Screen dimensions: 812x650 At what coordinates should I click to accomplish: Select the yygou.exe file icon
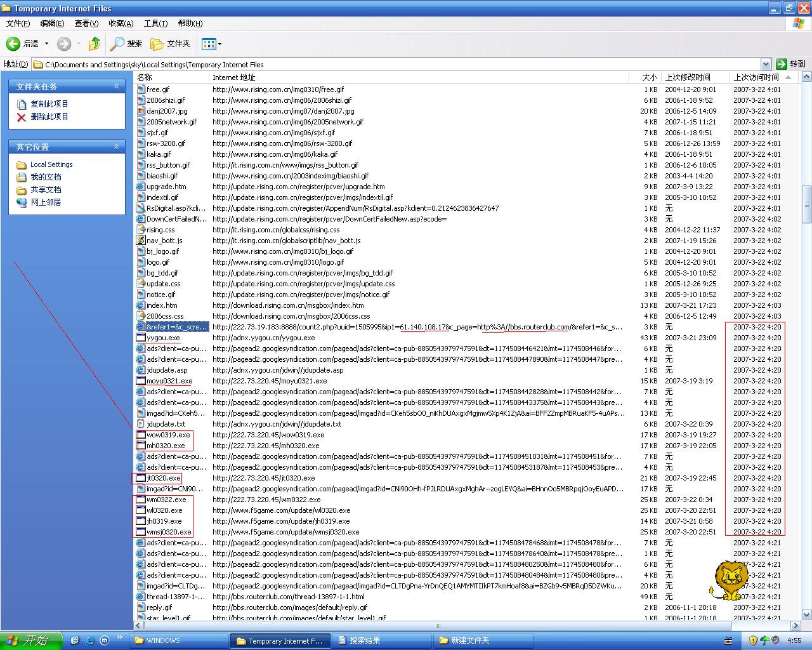tap(141, 338)
